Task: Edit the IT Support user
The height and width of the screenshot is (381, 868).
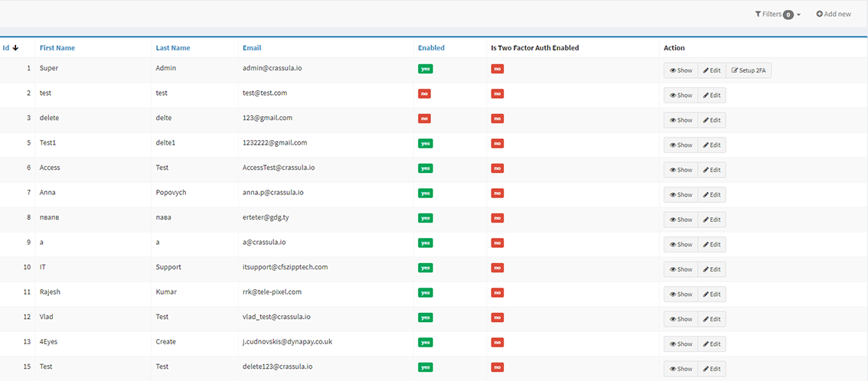Action: tap(712, 269)
